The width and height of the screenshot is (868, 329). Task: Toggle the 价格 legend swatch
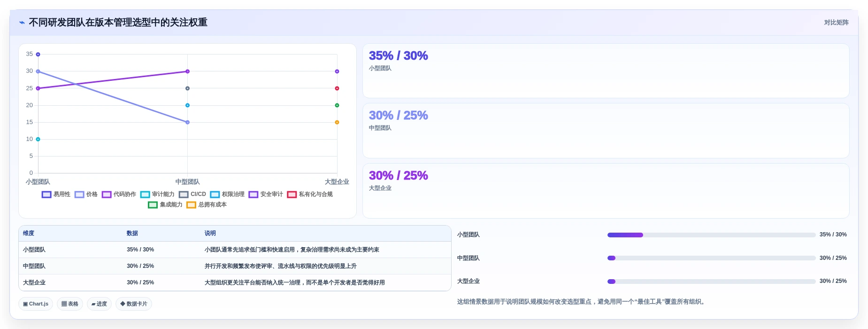79,195
